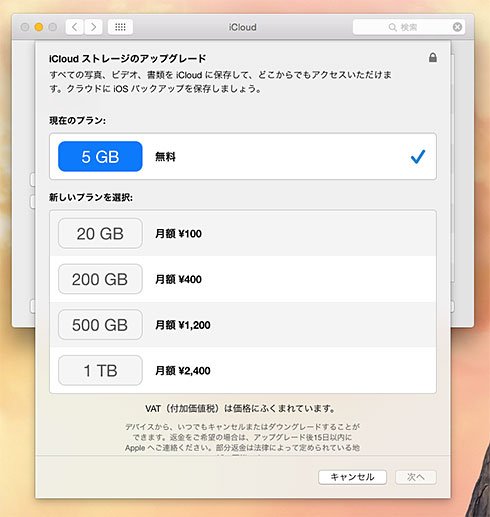
Task: Choose the 200 GB plan button
Action: tap(100, 279)
